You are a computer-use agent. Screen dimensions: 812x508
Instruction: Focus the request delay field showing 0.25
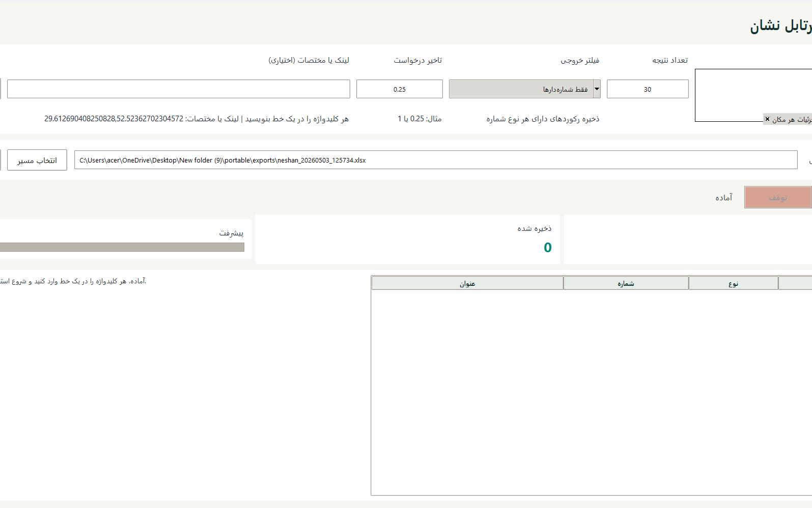click(x=400, y=89)
